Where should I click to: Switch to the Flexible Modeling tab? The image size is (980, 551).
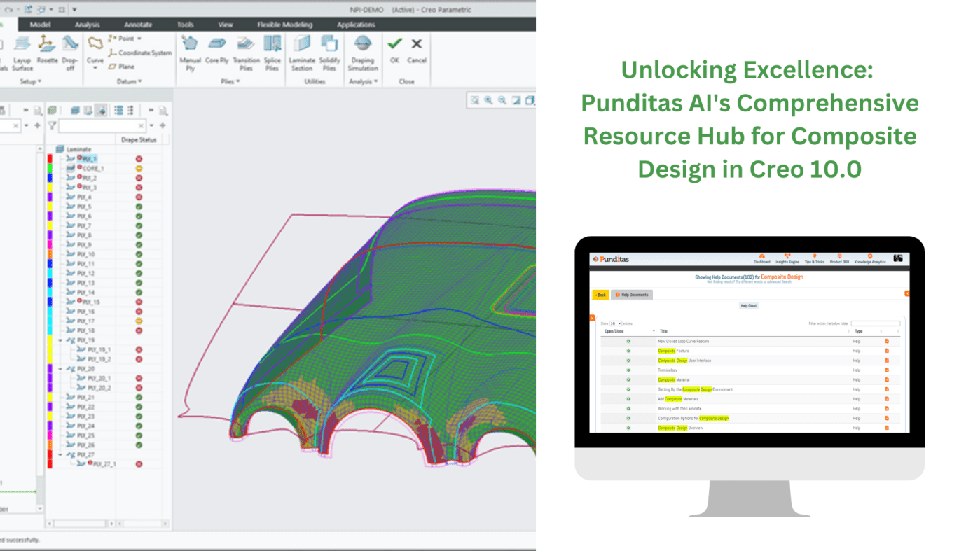[284, 25]
